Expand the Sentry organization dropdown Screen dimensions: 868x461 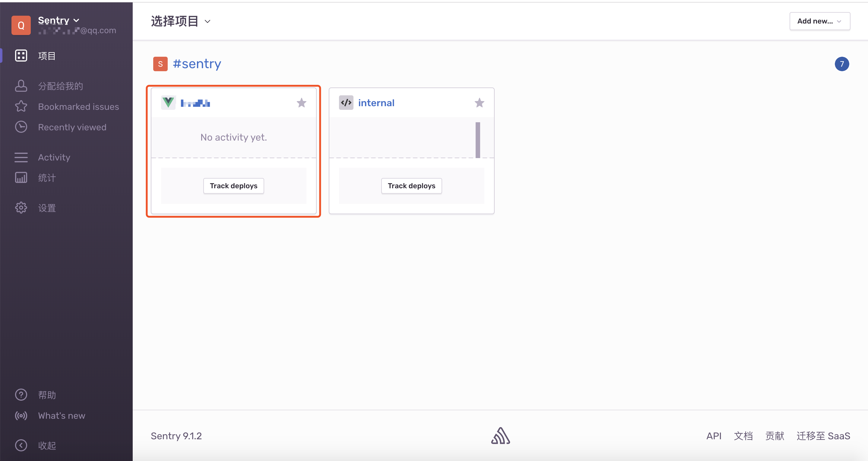59,20
